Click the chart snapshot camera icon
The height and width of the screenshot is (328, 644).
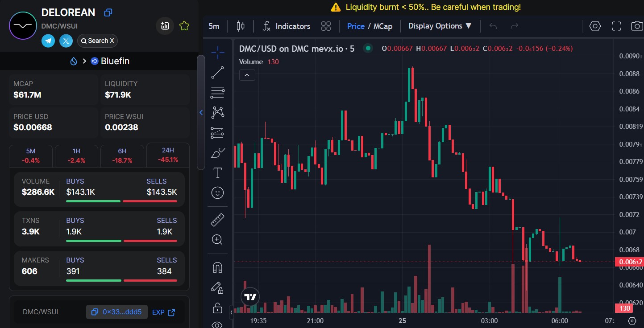637,26
